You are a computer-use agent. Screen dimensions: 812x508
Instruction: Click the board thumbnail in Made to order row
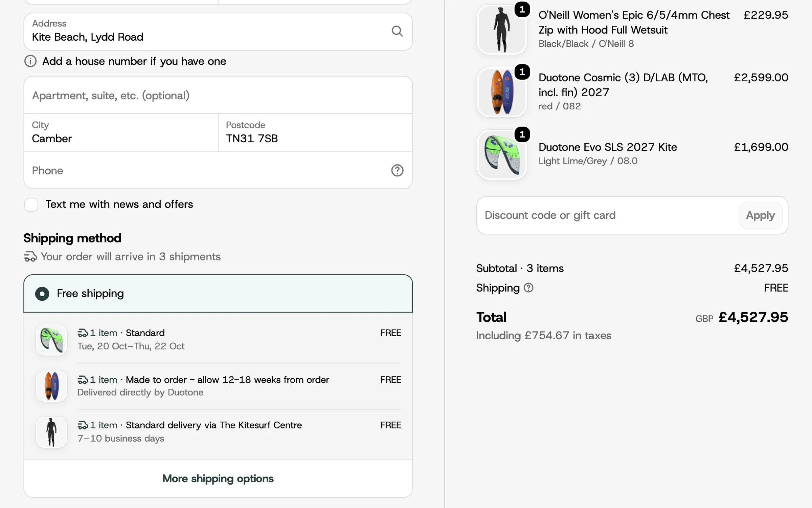pos(51,386)
